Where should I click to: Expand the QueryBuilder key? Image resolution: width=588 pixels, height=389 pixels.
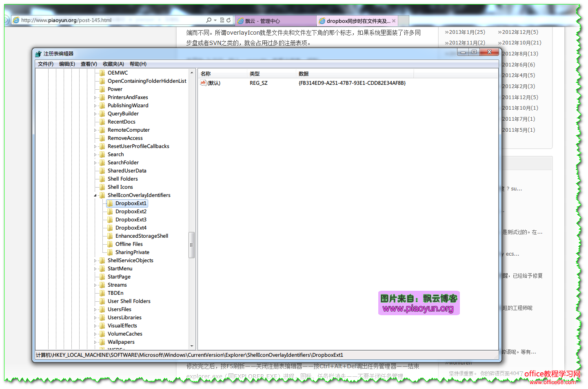point(95,114)
